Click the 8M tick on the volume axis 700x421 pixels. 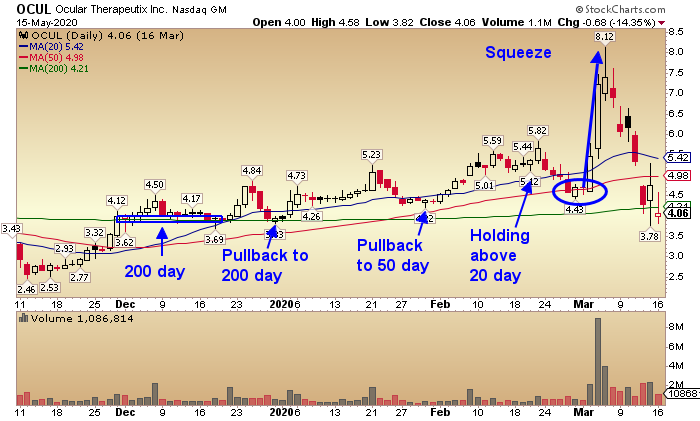676,327
